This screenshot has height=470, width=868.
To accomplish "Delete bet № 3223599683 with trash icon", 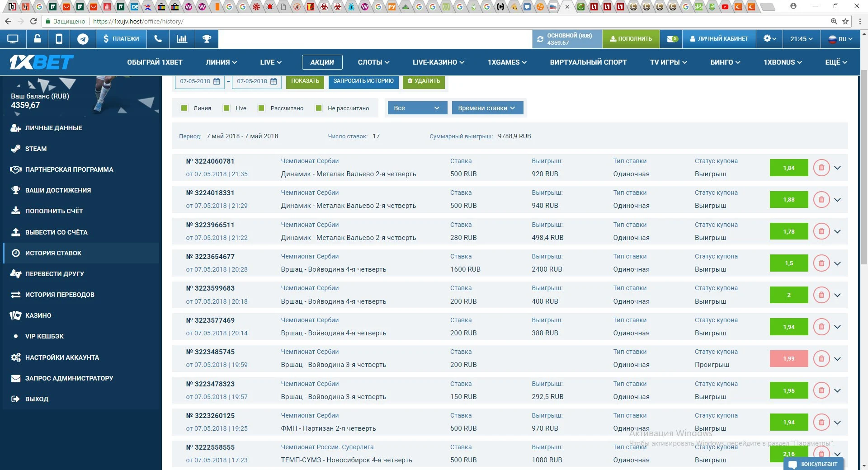I will point(821,295).
